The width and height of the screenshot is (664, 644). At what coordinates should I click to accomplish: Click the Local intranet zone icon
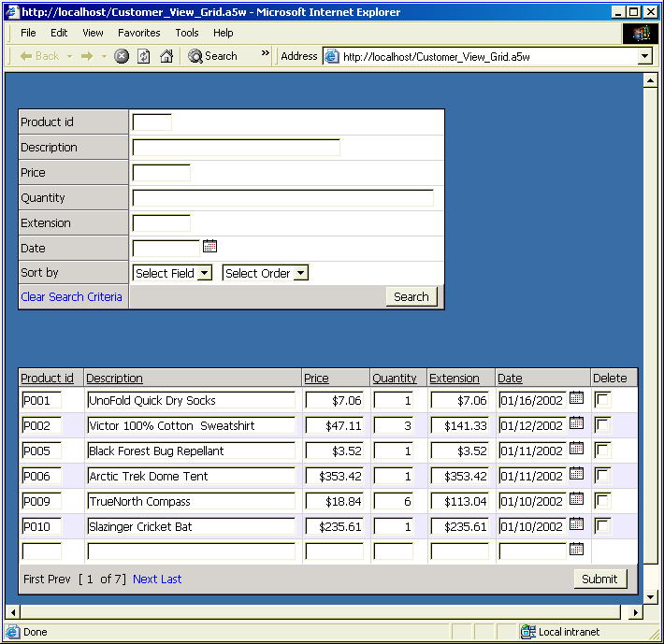[528, 632]
